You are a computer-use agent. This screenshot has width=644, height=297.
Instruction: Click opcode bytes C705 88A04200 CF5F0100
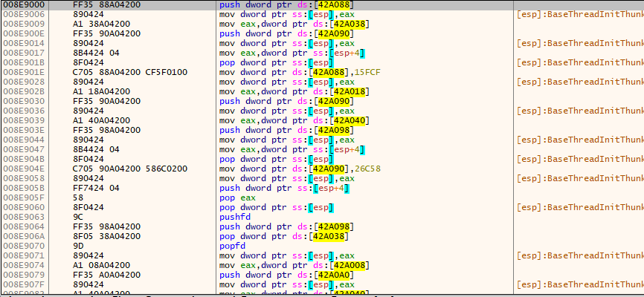[x=130, y=72]
